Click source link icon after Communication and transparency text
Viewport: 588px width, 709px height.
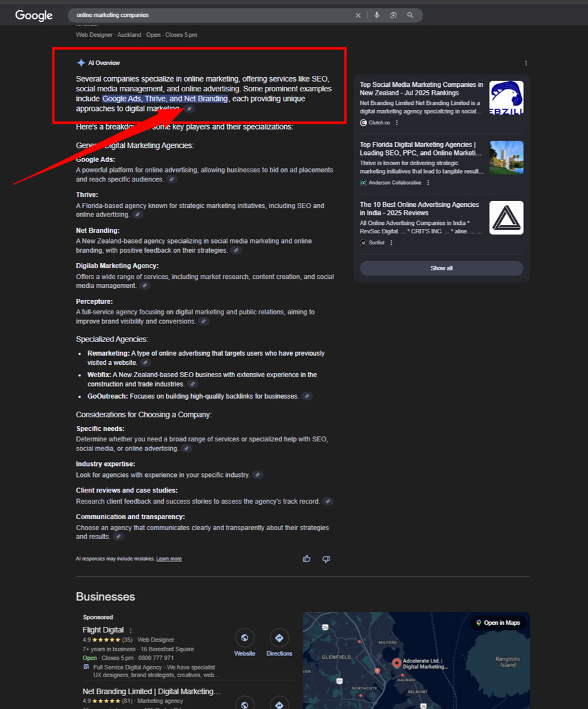(118, 537)
